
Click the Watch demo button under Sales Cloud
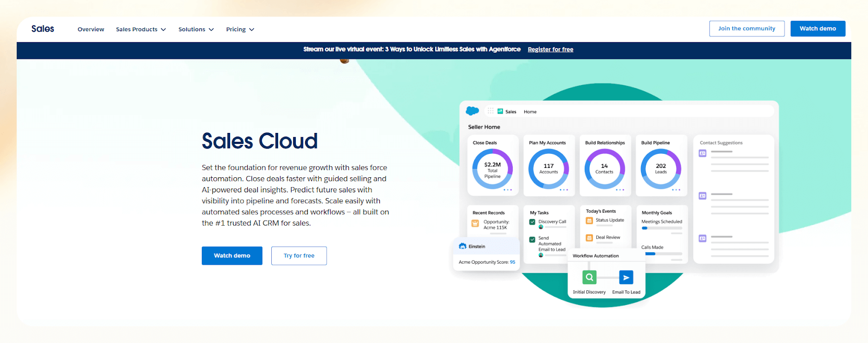232,256
